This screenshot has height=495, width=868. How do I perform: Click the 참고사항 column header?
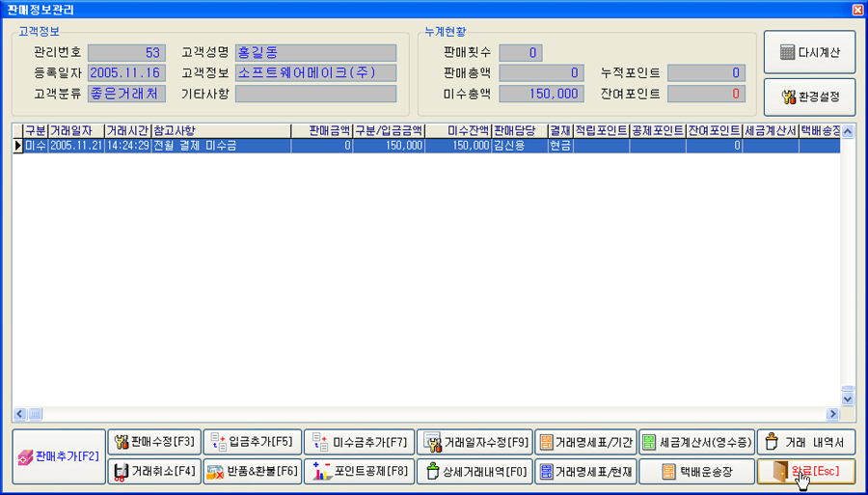[221, 131]
